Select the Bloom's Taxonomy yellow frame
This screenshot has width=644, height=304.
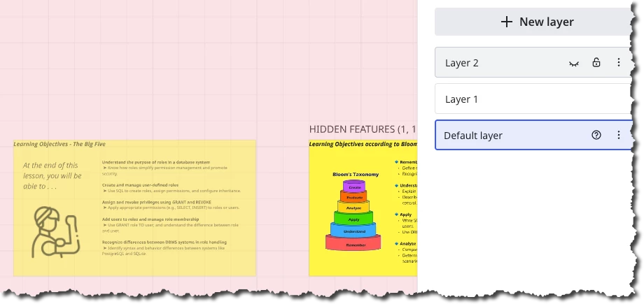click(363, 208)
